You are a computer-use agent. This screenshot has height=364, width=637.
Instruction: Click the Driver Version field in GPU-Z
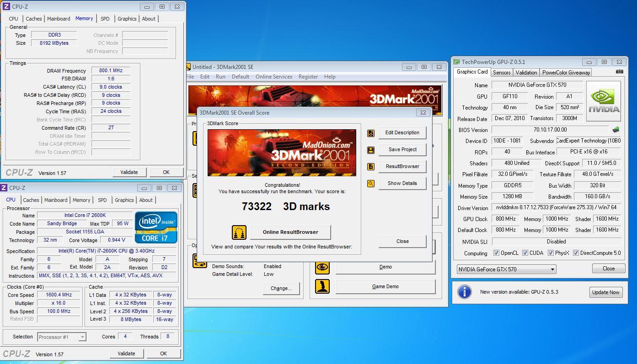[x=556, y=207]
